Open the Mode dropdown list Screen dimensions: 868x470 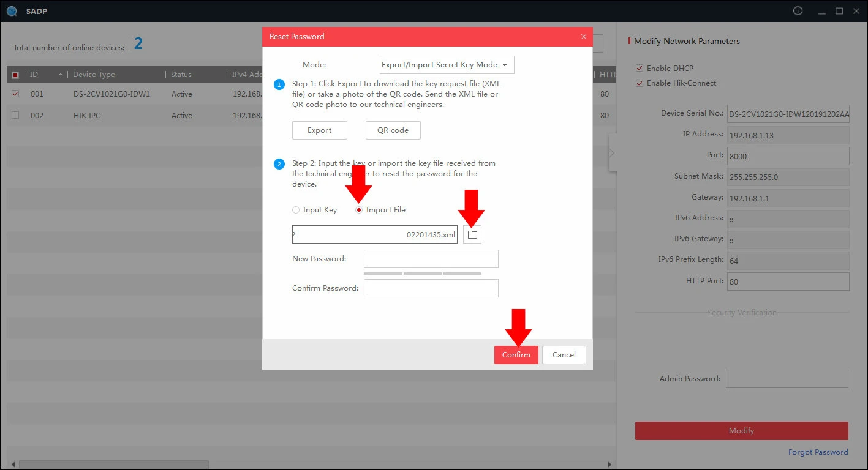447,65
